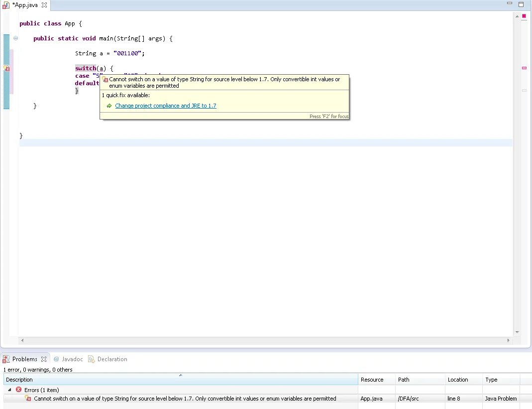The width and height of the screenshot is (532, 409).
Task: Click the horizontal scroll right arrow
Action: pos(508,340)
